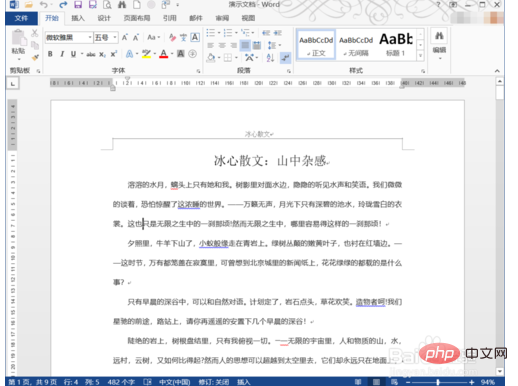The width and height of the screenshot is (518, 386).
Task: Apply character border icon
Action: click(195, 37)
